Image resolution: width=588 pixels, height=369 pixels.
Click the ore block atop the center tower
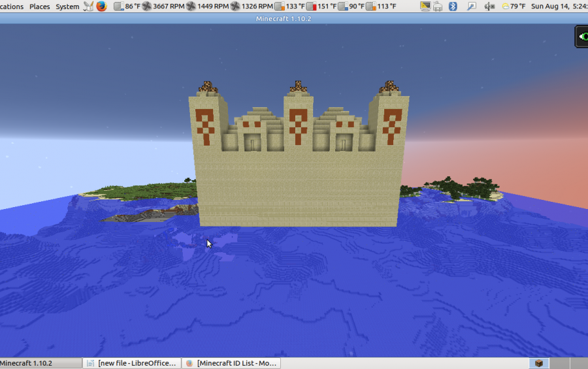point(298,87)
